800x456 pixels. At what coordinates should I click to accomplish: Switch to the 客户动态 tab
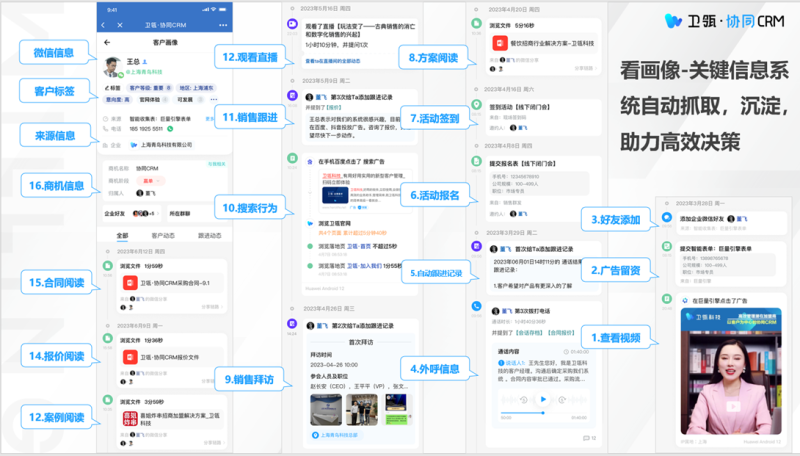point(164,236)
